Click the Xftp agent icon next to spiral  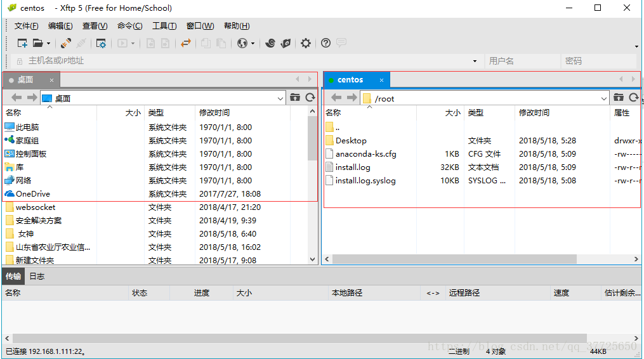(286, 42)
